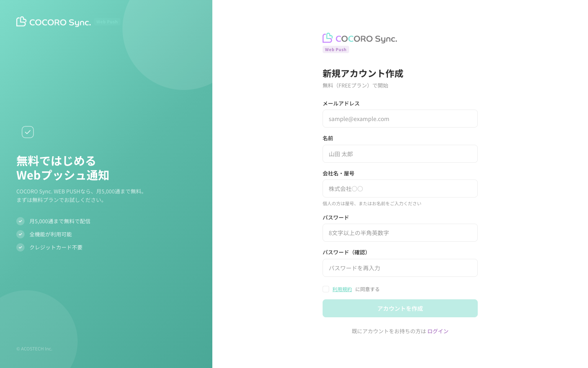Focus the 名前 input field

(400, 154)
